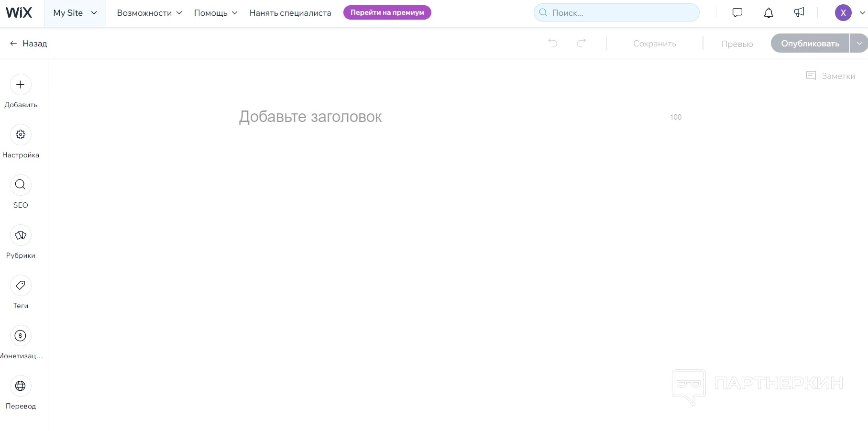Open the Монетизация dollar icon
Screen dimensions: 868x431
21,336
